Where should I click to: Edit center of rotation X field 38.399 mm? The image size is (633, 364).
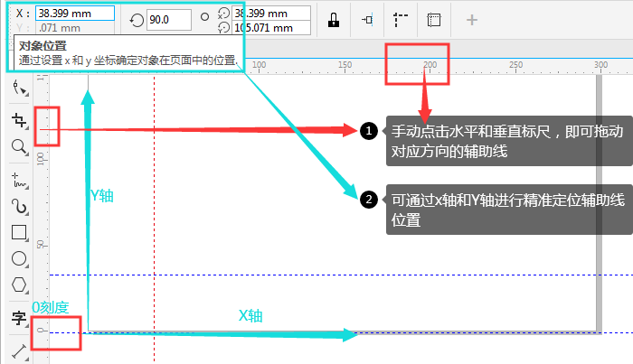(x=271, y=14)
